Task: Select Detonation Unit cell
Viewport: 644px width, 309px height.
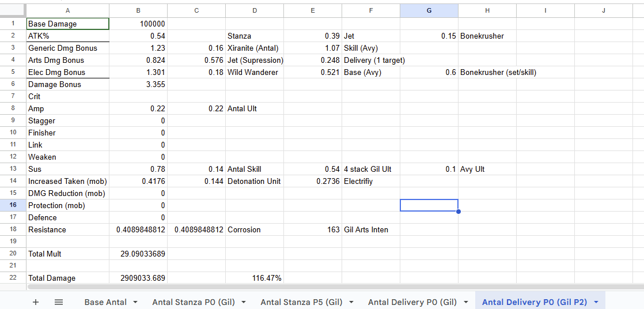Action: (x=254, y=181)
